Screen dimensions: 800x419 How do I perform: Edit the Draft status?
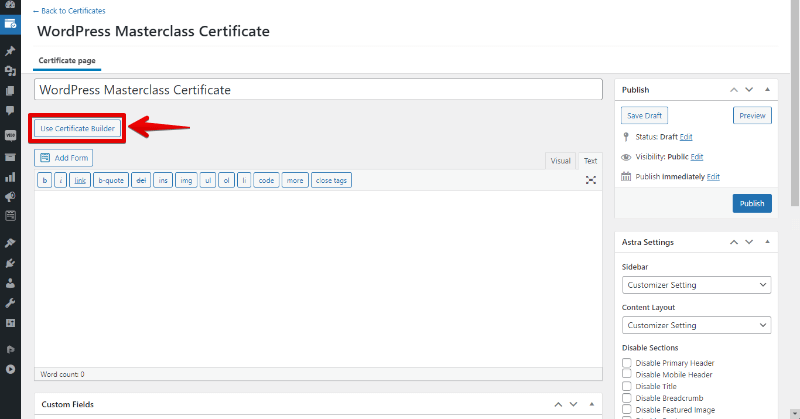coord(686,137)
